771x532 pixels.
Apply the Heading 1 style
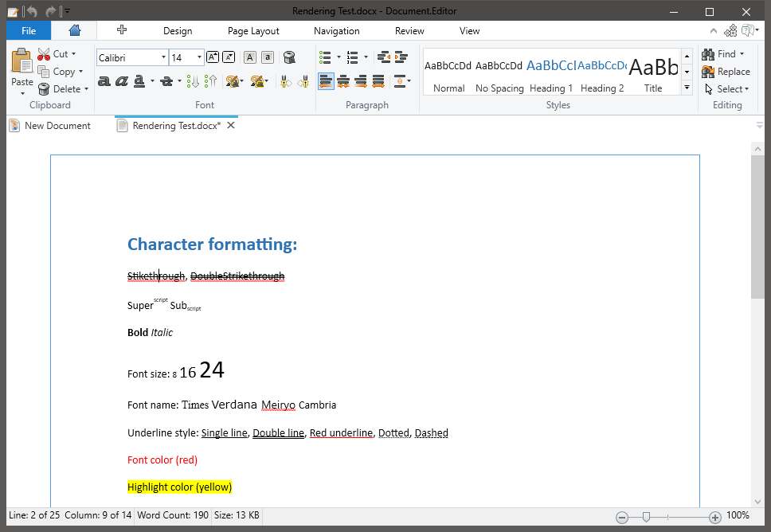[x=550, y=74]
